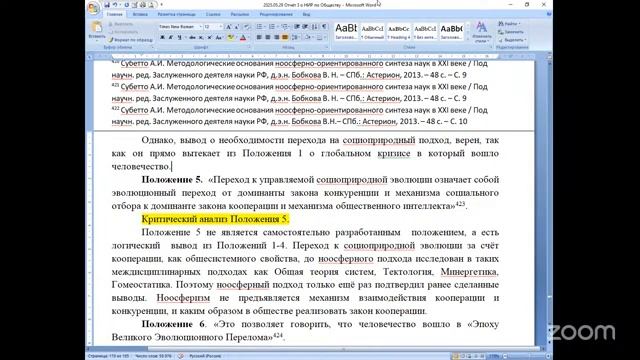Click word count in status bar
The width and height of the screenshot is (640, 360).
point(153,356)
